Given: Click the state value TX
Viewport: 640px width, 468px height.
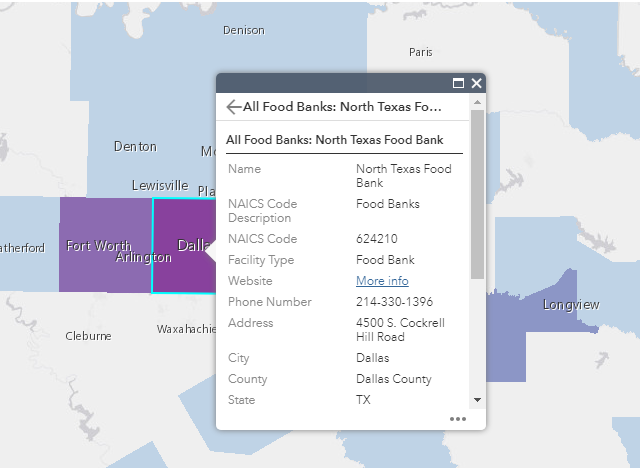Looking at the screenshot, I should (363, 399).
